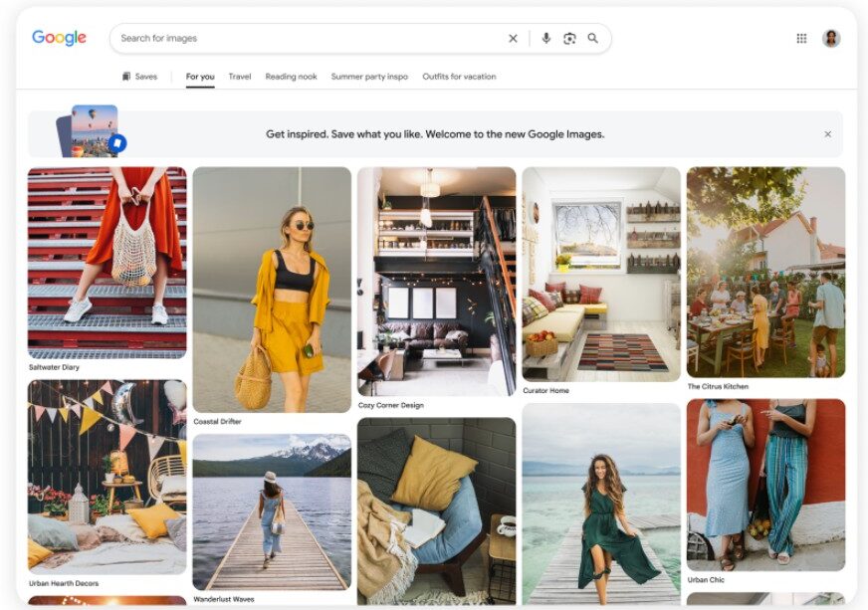Image resolution: width=868 pixels, height=610 pixels.
Task: Open the Urban Chic image
Action: (x=766, y=485)
